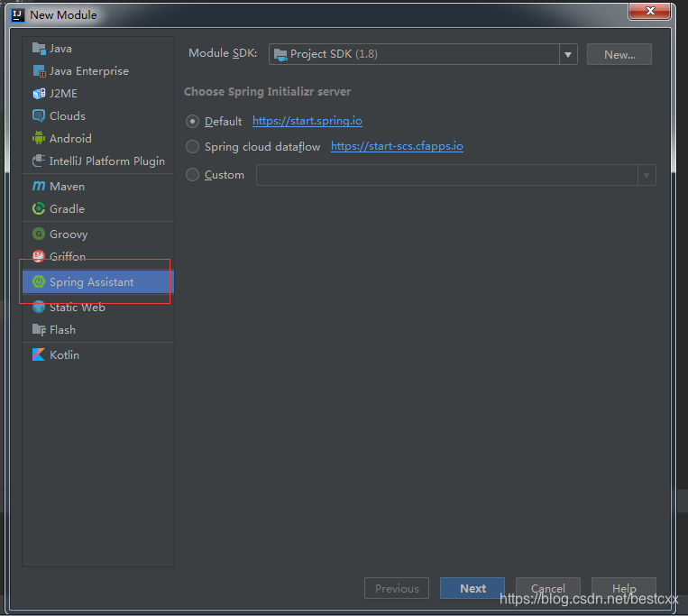Screen dimensions: 688x616
Task: Choose Maven in the module list
Action: coord(98,186)
